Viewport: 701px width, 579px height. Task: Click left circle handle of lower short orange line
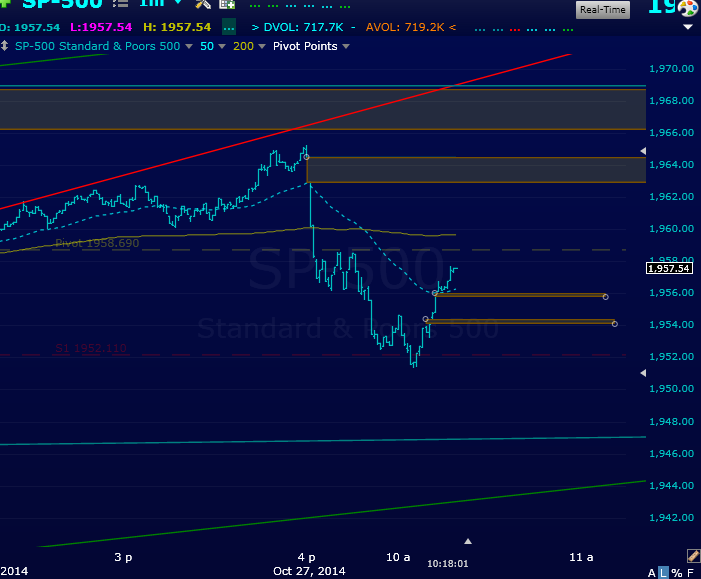426,319
